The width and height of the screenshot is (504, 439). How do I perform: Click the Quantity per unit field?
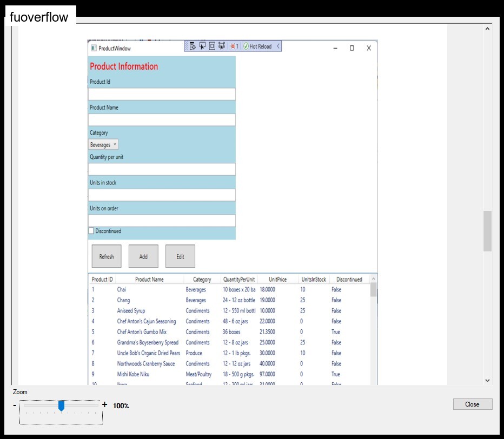tap(162, 169)
